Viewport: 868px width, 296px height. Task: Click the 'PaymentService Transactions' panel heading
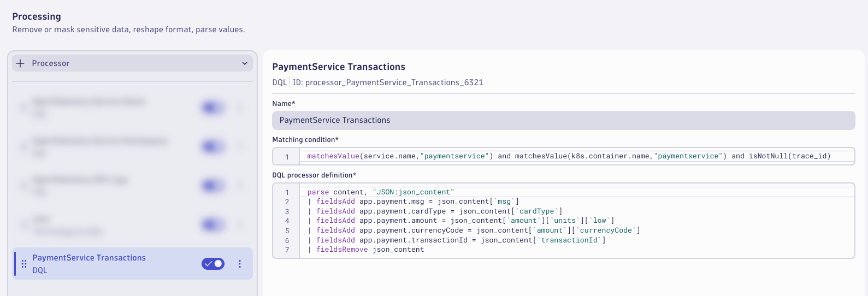coord(339,67)
